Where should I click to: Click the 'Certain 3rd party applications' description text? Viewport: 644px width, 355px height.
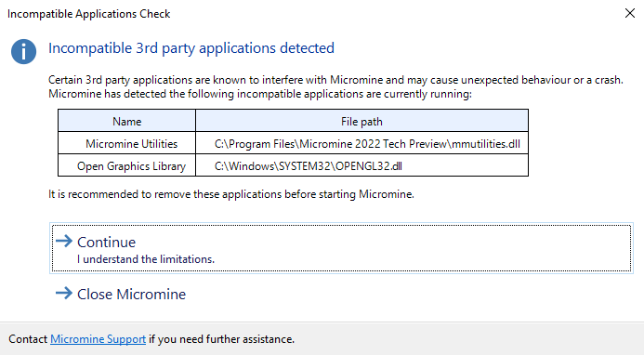335,79
